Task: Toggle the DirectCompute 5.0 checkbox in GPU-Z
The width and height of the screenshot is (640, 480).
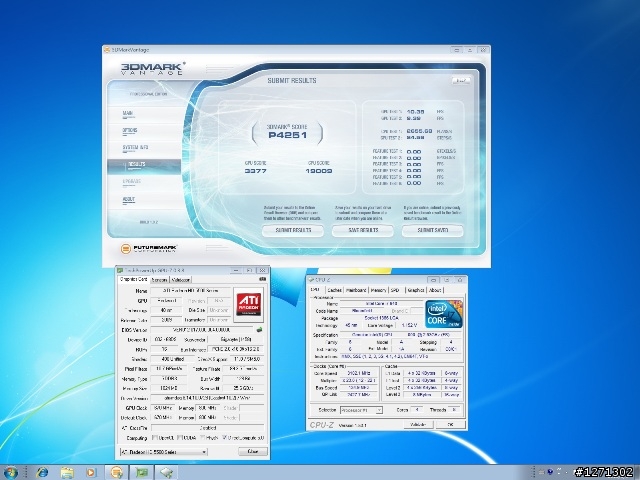Action: (224, 438)
